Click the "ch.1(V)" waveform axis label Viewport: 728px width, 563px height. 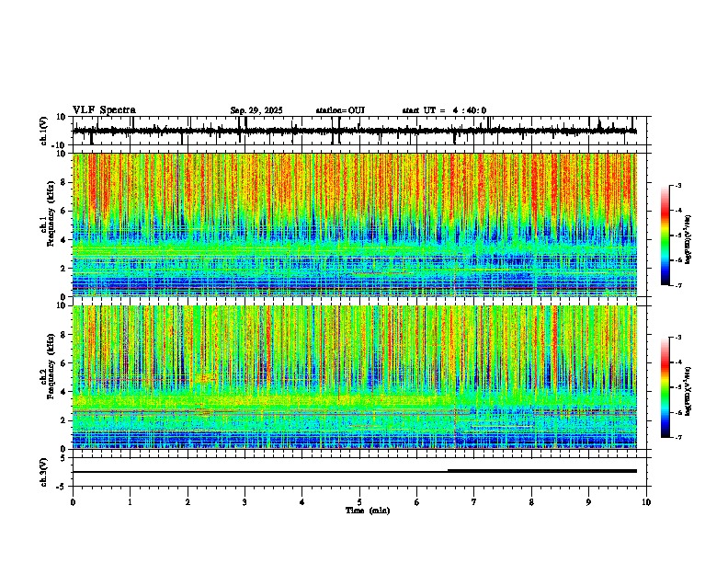[44, 131]
